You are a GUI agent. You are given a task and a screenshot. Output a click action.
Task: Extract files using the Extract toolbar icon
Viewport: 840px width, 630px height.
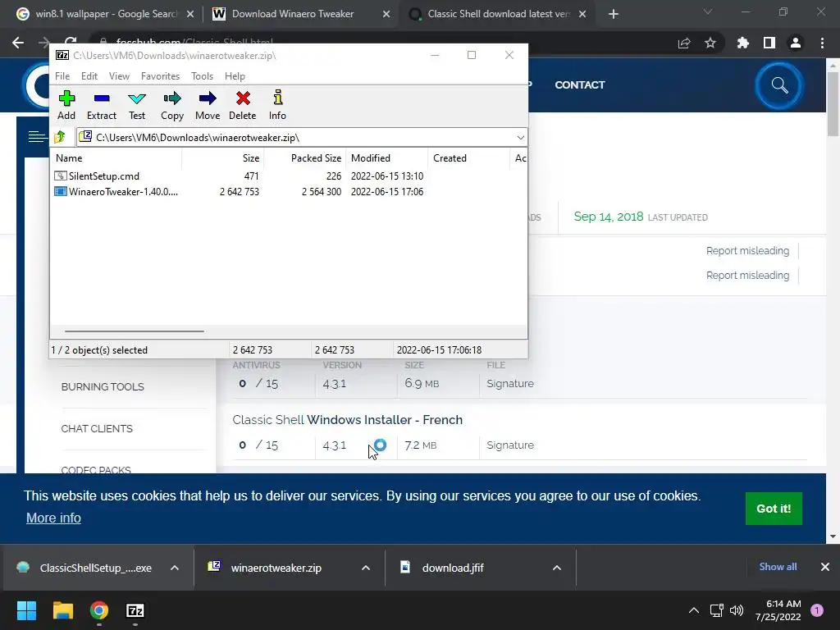click(101, 105)
